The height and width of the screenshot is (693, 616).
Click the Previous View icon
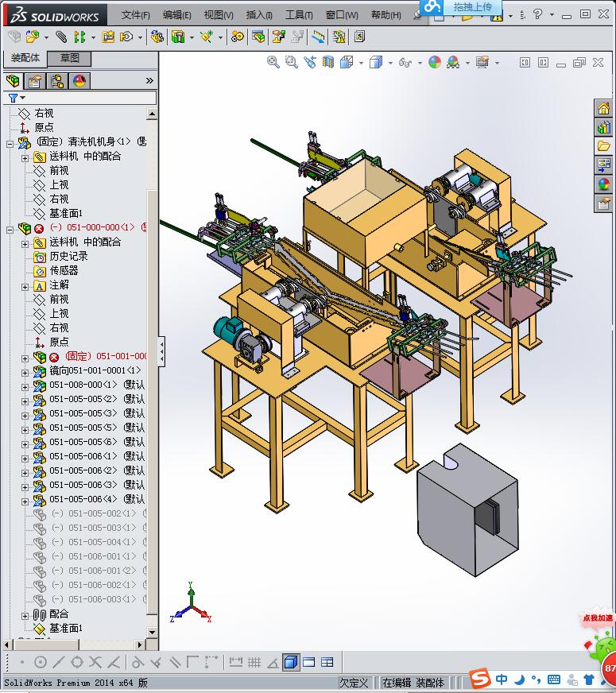(x=310, y=62)
